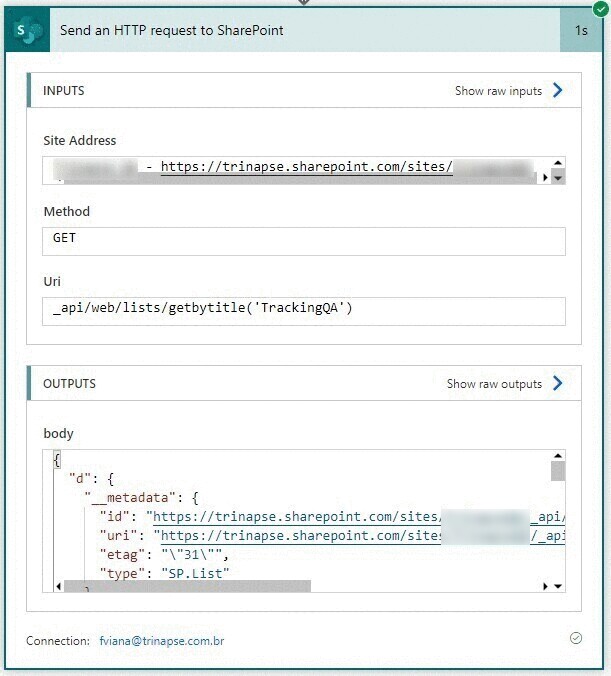Click the 1s duration badge
Viewport: 611px width, 676px height.
coord(581,30)
